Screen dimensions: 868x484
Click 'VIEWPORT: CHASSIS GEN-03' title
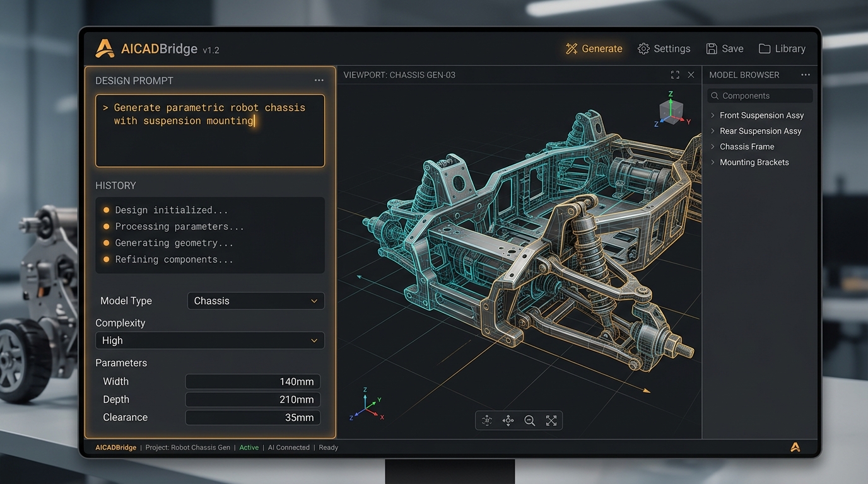(x=399, y=74)
